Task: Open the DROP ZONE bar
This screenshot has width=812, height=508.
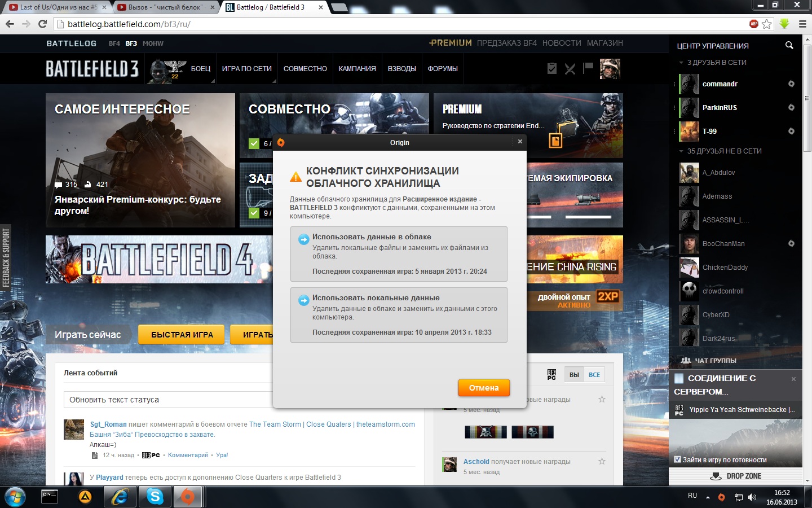Action: 735,476
